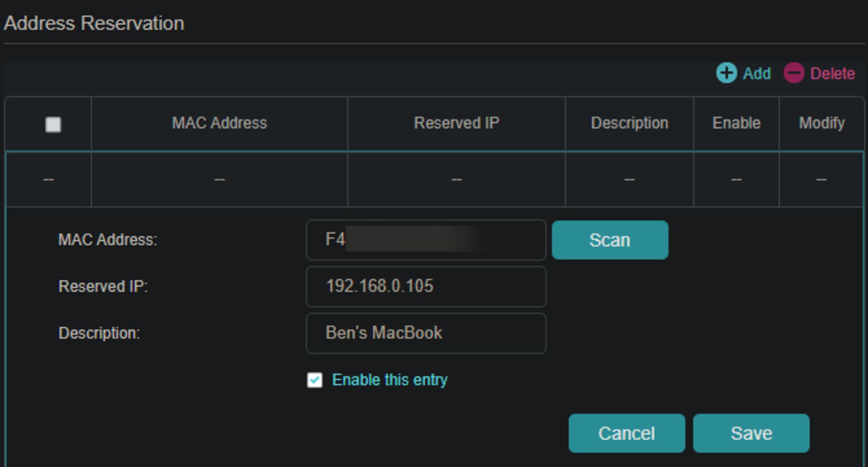Image resolution: width=868 pixels, height=467 pixels.
Task: Tick the select-all checkbox in table header
Action: (53, 124)
